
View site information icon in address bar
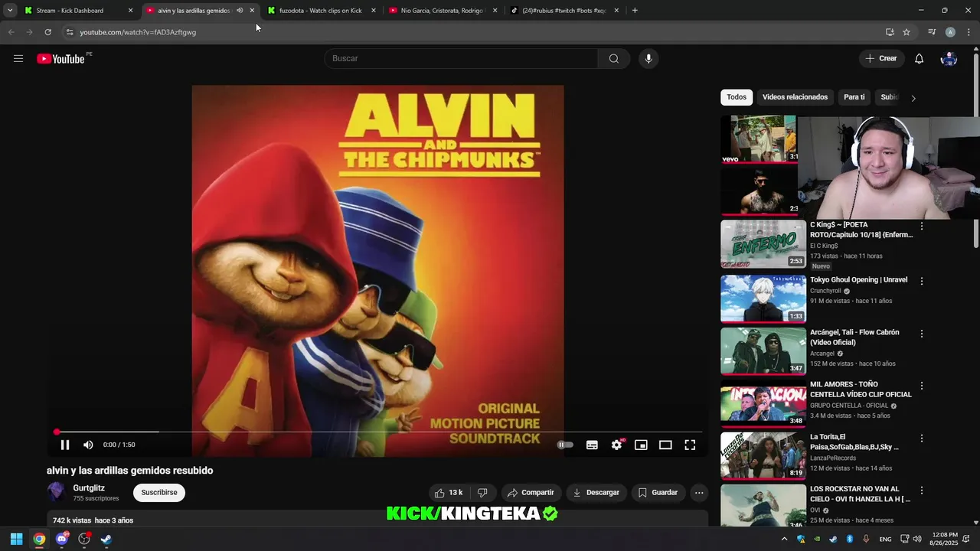point(69,32)
